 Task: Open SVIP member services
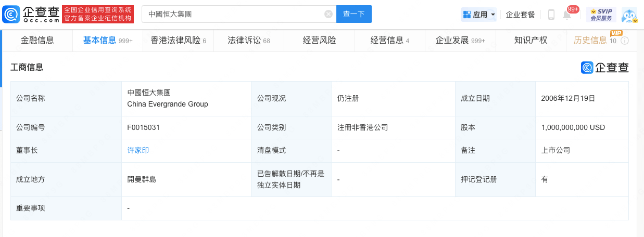[601, 15]
